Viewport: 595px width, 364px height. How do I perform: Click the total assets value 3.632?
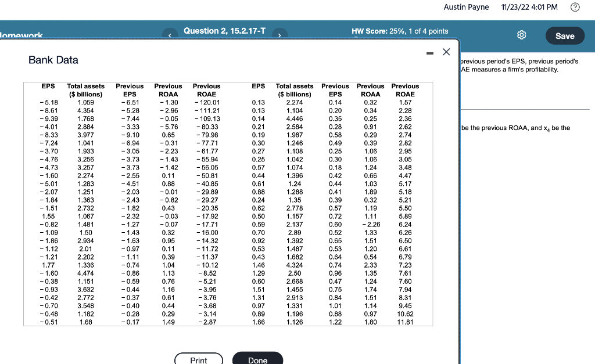pos(86,290)
